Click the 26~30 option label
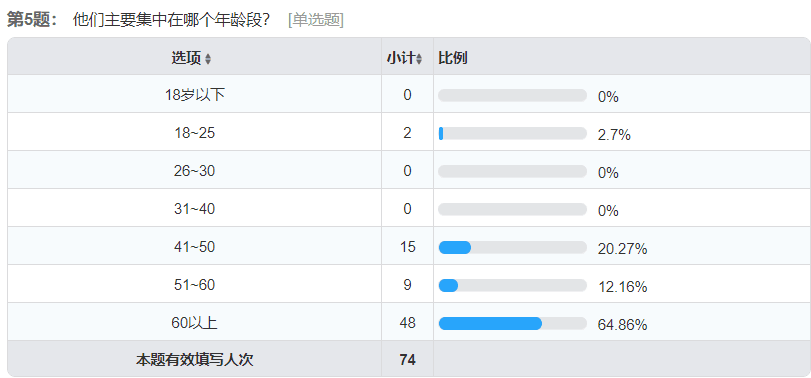Viewport: 811px width, 378px height. click(194, 171)
